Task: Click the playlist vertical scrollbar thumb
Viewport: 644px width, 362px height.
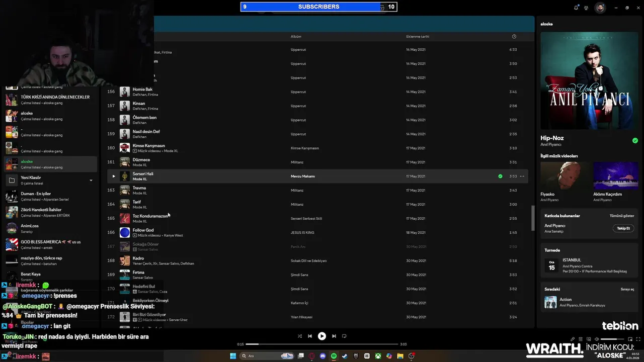Action: pyautogui.click(x=533, y=218)
